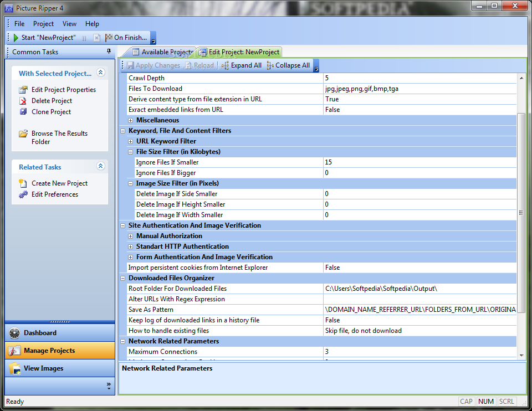The height and width of the screenshot is (411, 532).
Task: Click the Edit Preferences link
Action: [55, 194]
